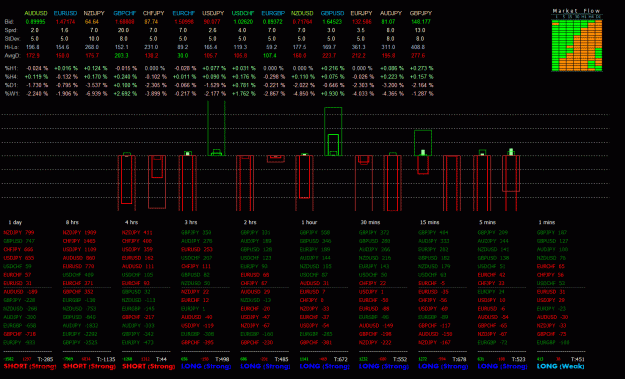Click GBPJPY 484 in the 15 mins list
The height and width of the screenshot is (379, 625).
pos(433,232)
